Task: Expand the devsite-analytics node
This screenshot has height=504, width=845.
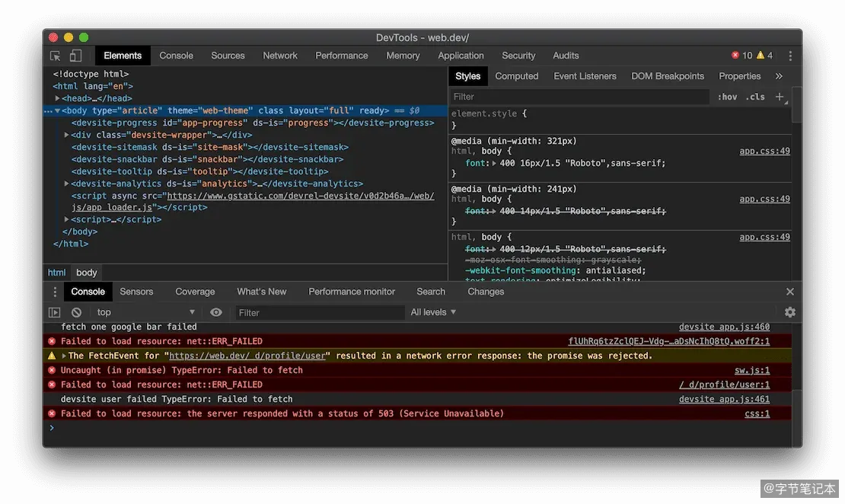Action: tap(66, 183)
